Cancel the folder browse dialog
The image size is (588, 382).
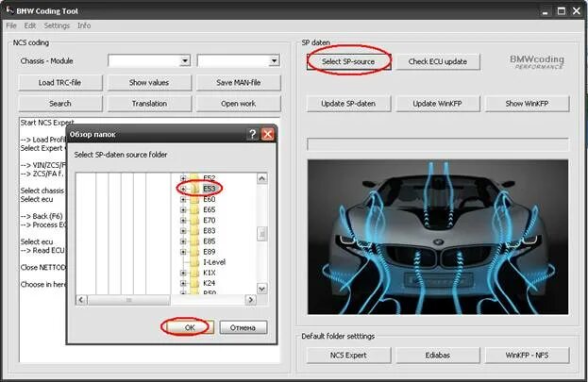point(243,327)
